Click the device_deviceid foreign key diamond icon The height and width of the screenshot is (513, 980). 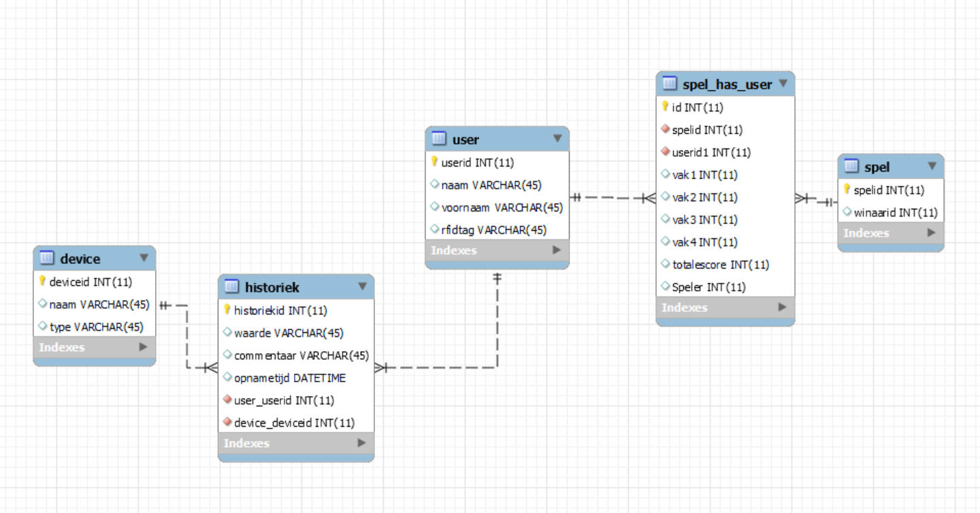pyautogui.click(x=227, y=423)
